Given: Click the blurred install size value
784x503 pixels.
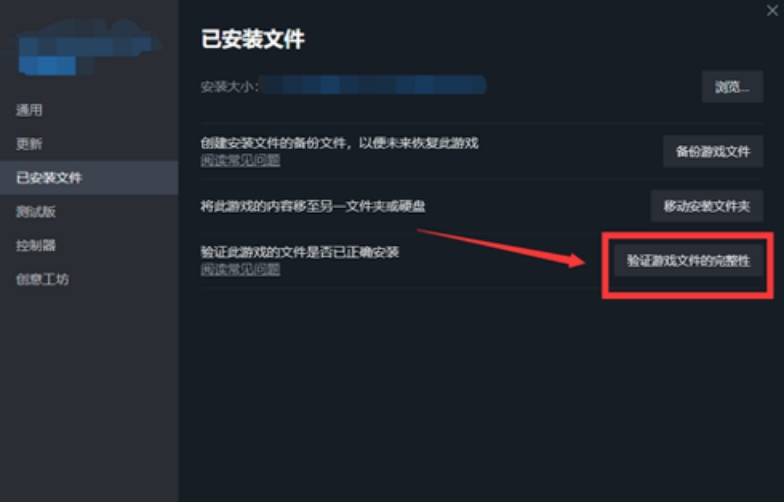Looking at the screenshot, I should click(374, 86).
